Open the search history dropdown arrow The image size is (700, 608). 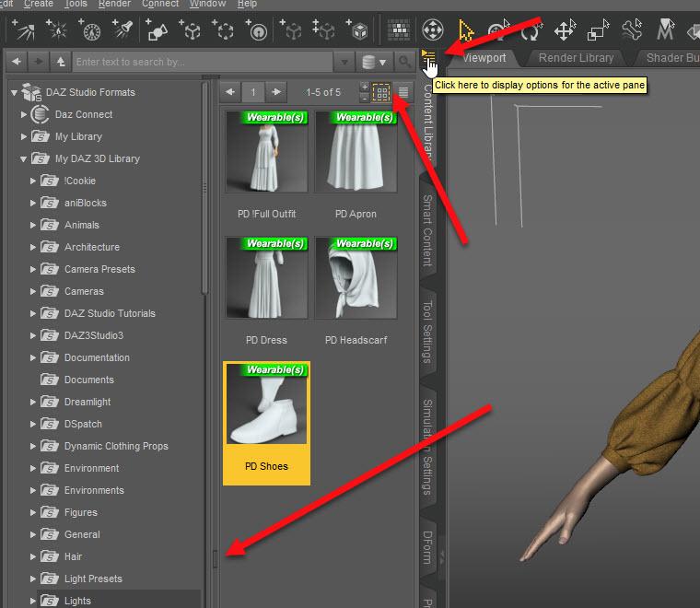click(x=344, y=62)
